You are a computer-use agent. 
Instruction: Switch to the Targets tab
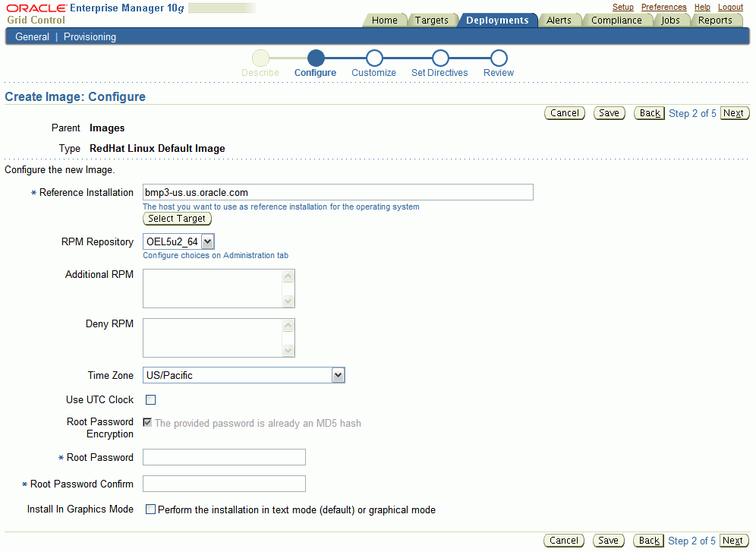point(432,21)
